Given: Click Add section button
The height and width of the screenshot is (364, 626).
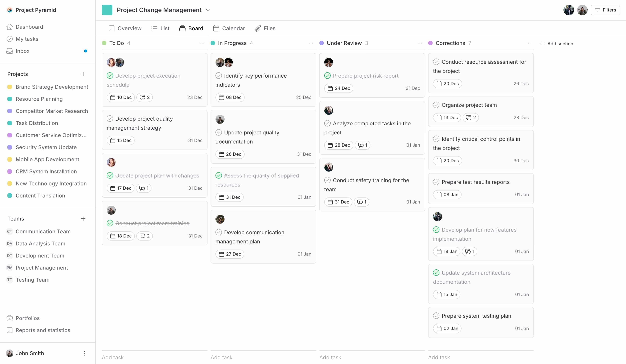Looking at the screenshot, I should (x=557, y=44).
